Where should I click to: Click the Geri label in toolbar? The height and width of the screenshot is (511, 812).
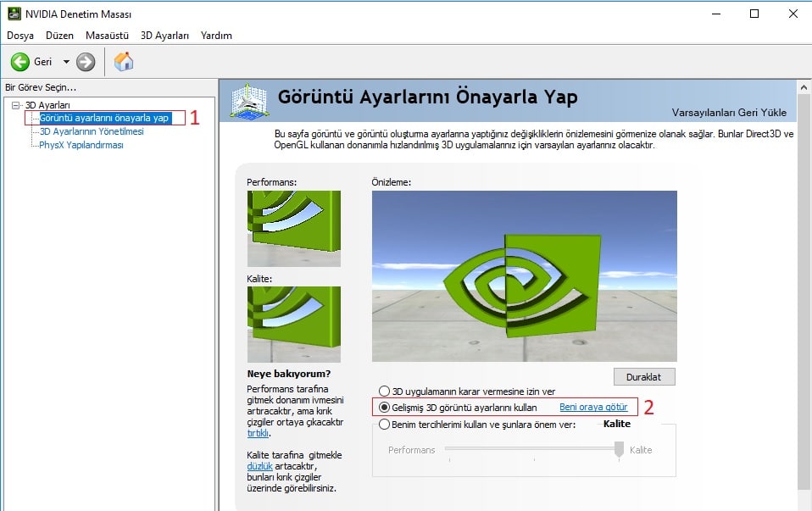tap(43, 62)
